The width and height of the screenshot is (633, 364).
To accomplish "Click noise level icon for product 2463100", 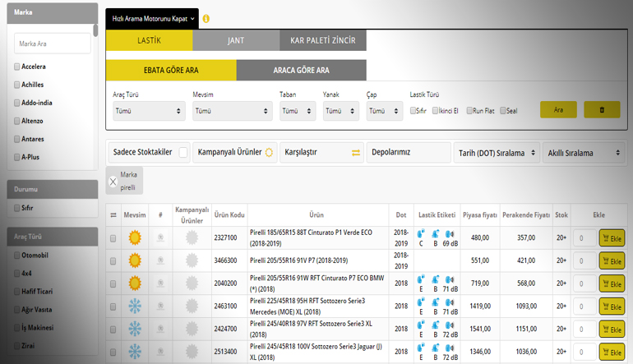I will click(450, 302).
